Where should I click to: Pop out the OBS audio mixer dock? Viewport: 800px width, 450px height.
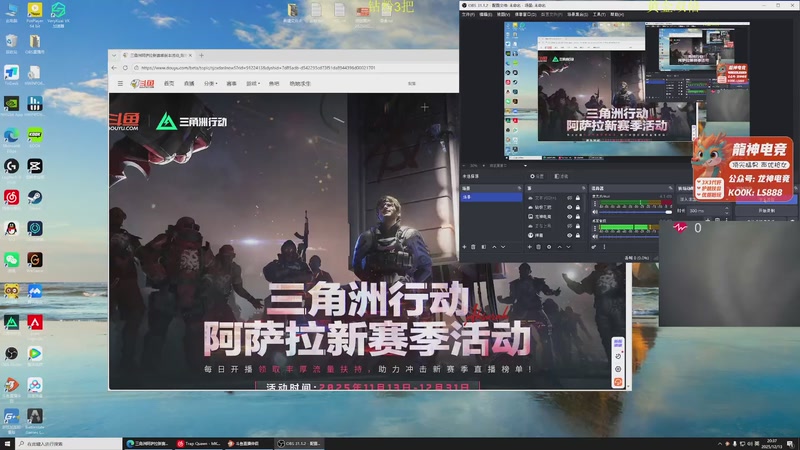(x=670, y=188)
